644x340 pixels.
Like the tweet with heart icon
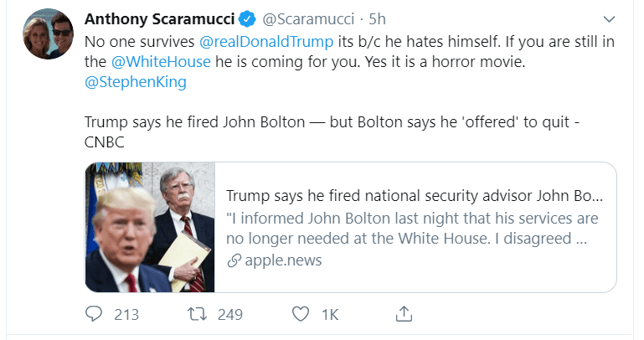(x=301, y=314)
